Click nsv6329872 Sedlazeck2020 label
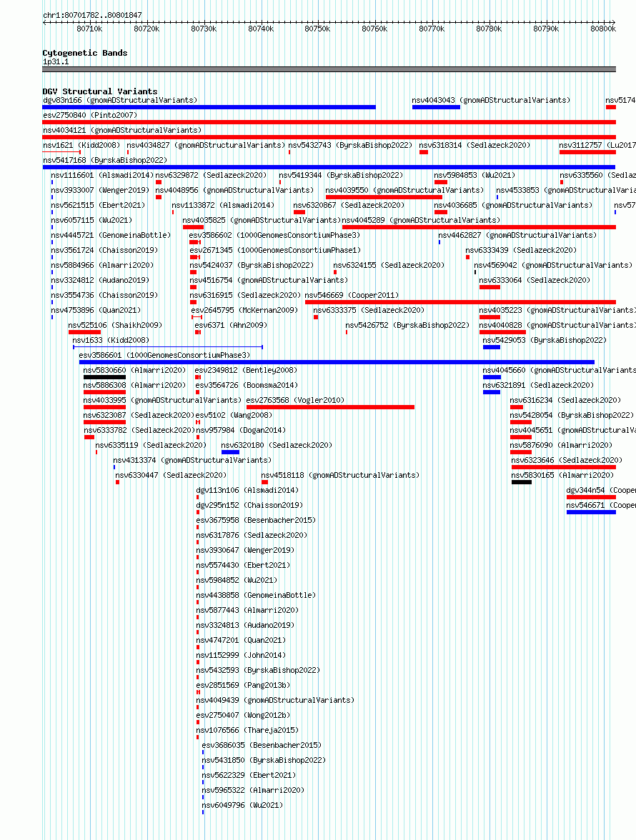636x840 pixels. (211, 175)
